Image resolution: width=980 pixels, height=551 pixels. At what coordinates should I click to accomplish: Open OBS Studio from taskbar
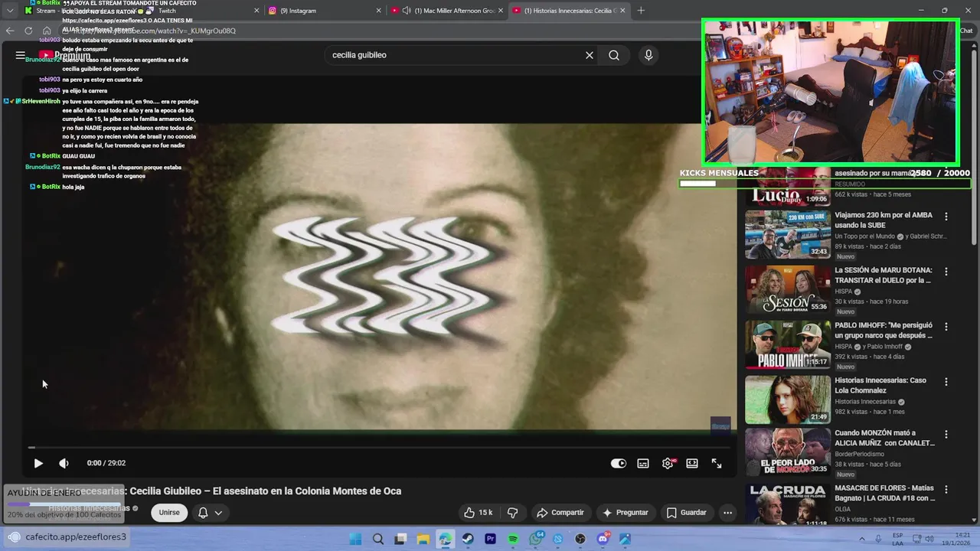[x=580, y=539]
